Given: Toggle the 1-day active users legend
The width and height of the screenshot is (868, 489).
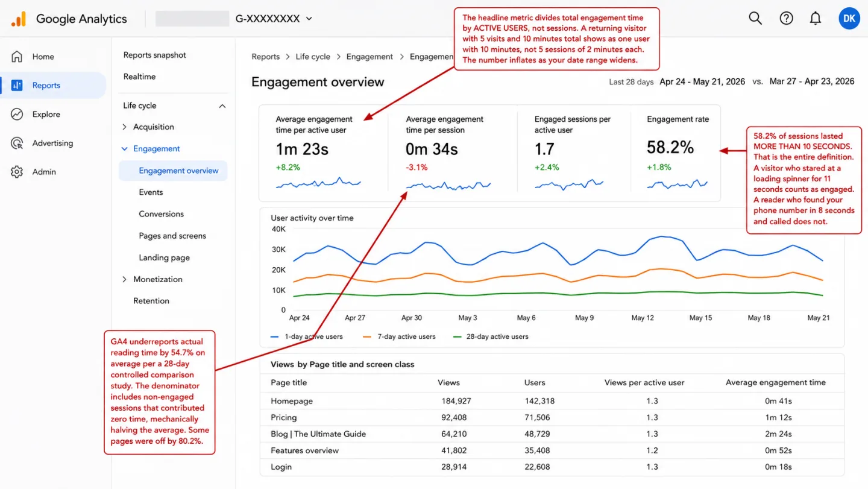Looking at the screenshot, I should [x=307, y=336].
